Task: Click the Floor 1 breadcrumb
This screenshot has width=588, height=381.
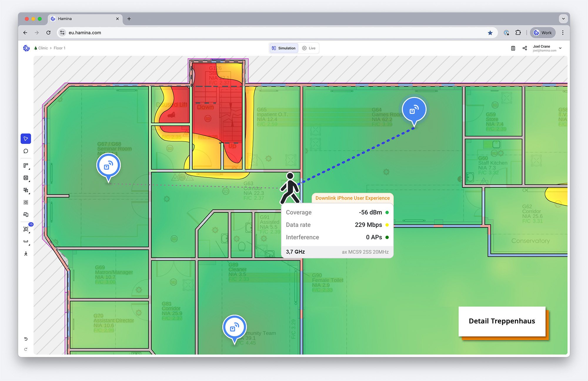Action: 59,48
